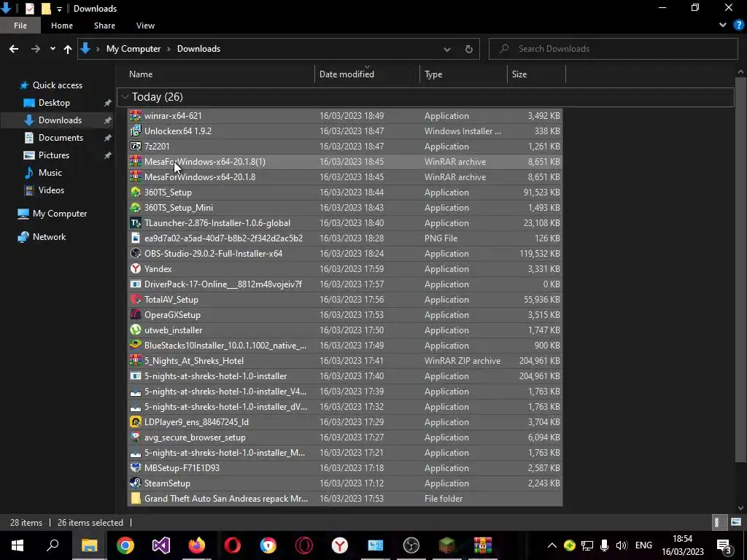
Task: Click the TLauncher installer file icon
Action: [136, 223]
